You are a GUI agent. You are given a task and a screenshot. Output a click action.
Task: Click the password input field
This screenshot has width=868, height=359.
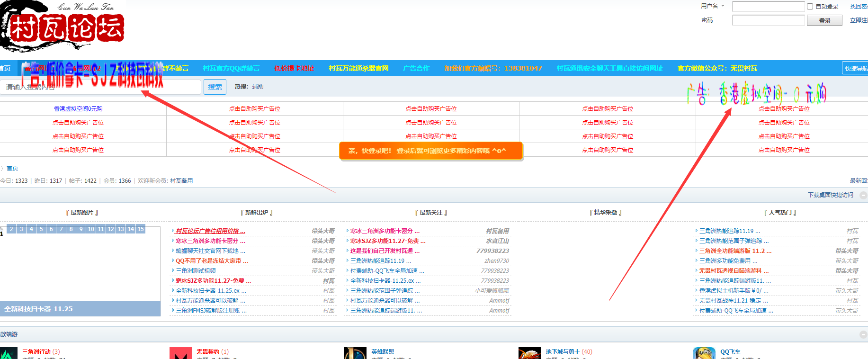pos(768,20)
